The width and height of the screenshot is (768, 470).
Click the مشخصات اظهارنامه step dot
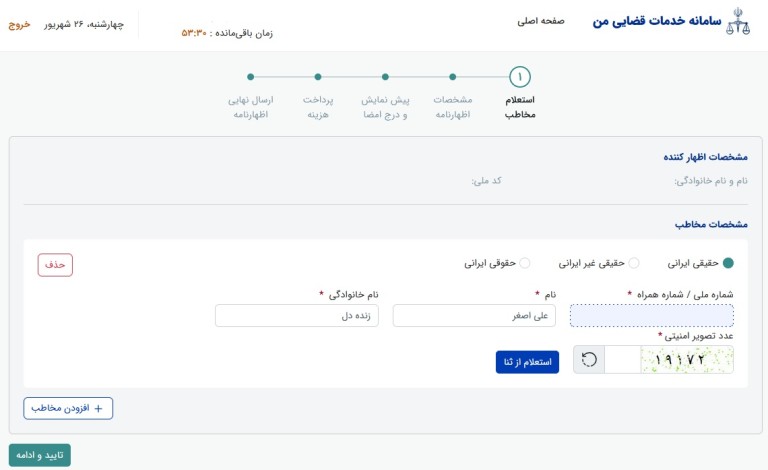pyautogui.click(x=452, y=77)
